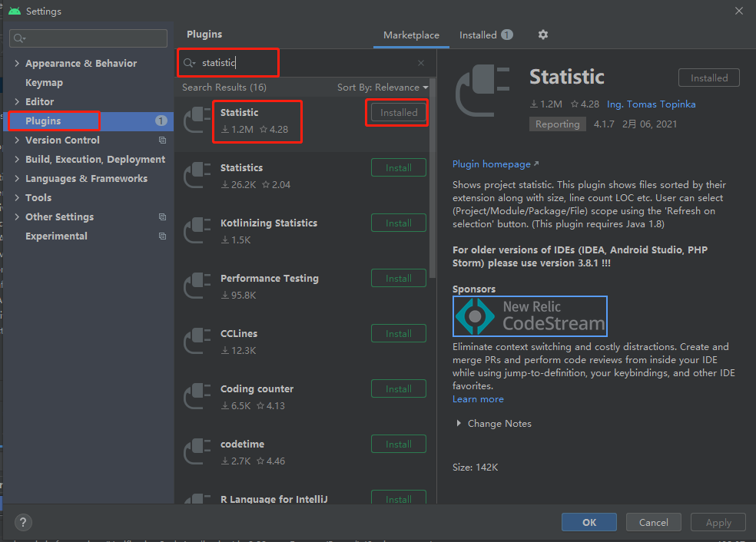Clear the statistic search with the X icon

(421, 62)
